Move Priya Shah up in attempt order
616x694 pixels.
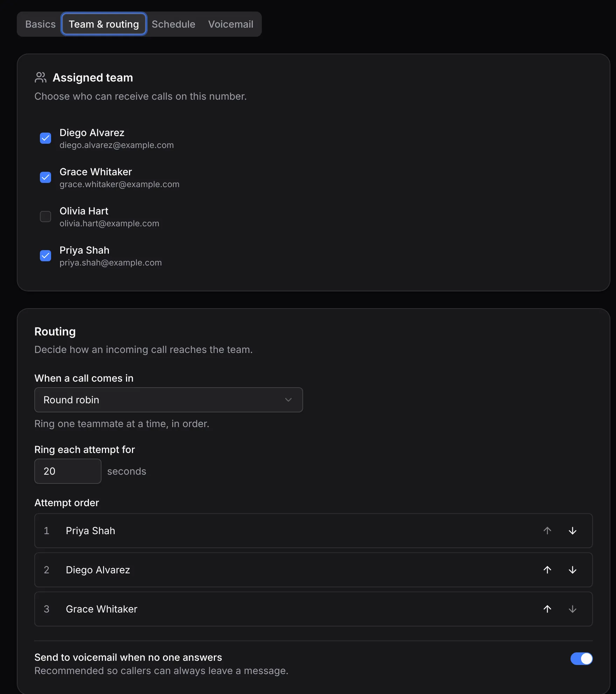(x=547, y=531)
